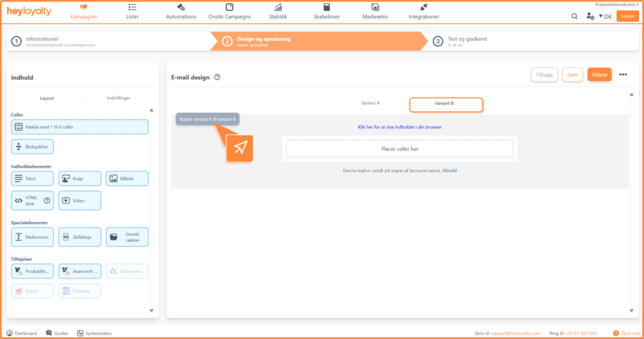Viewport: 644px width, 339px height.
Task: Click the content panel scroll-down arrow
Action: (152, 311)
